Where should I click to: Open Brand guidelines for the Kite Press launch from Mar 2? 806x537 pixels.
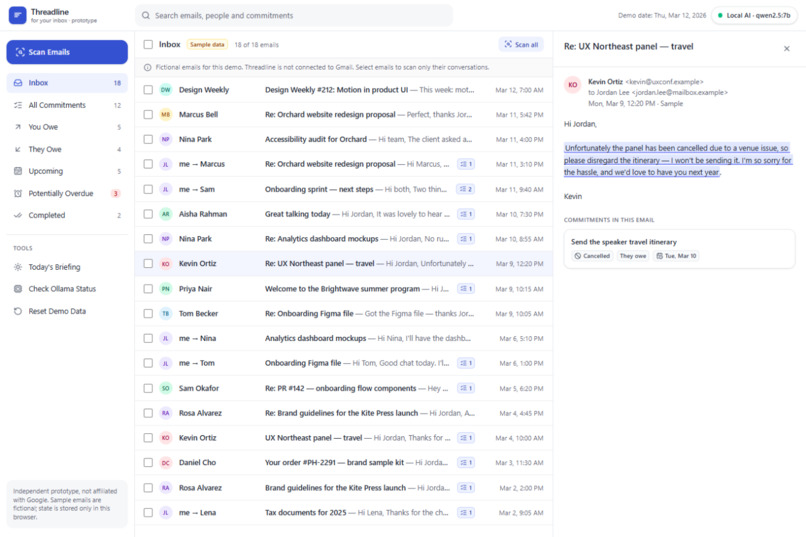pyautogui.click(x=343, y=488)
